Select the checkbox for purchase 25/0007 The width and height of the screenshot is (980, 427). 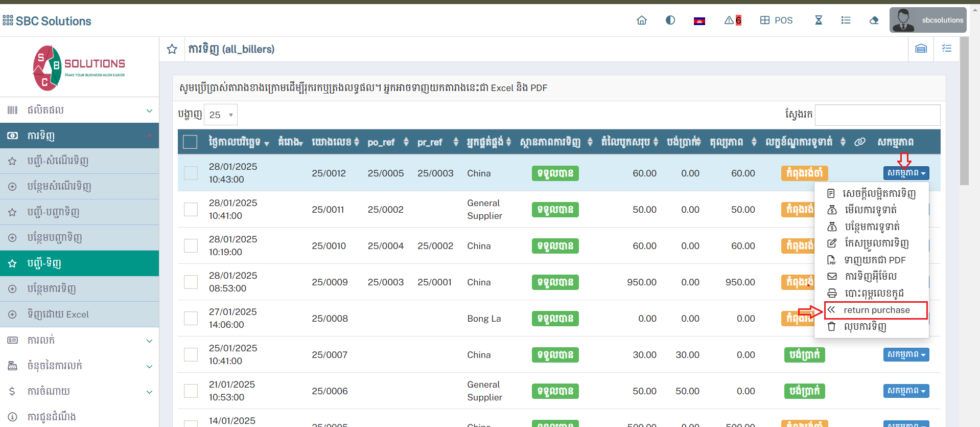[191, 354]
